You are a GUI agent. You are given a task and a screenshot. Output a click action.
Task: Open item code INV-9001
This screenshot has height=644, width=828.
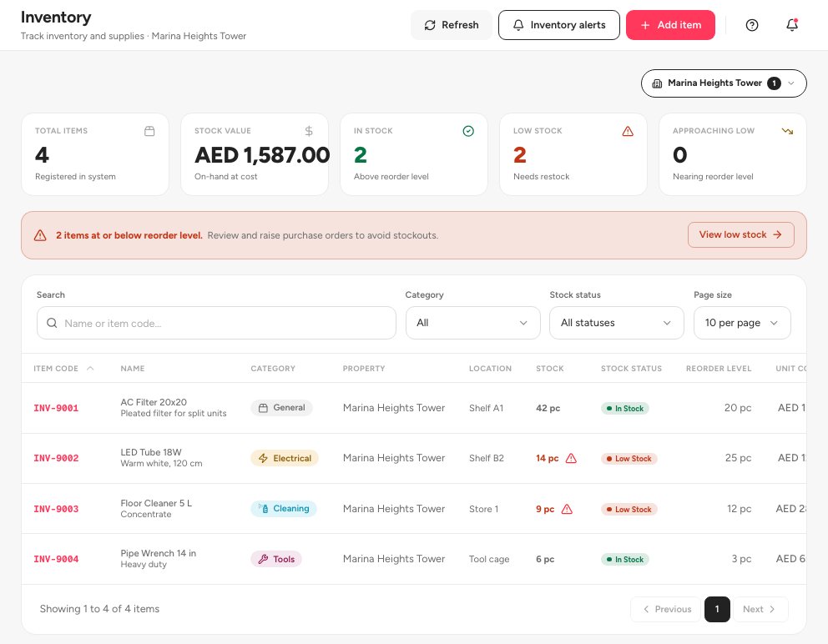coord(56,408)
